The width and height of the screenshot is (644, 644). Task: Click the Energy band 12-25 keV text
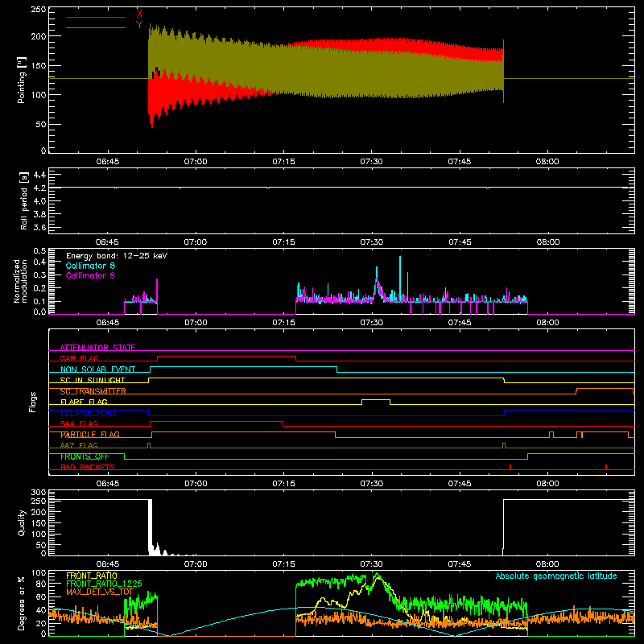click(x=117, y=256)
